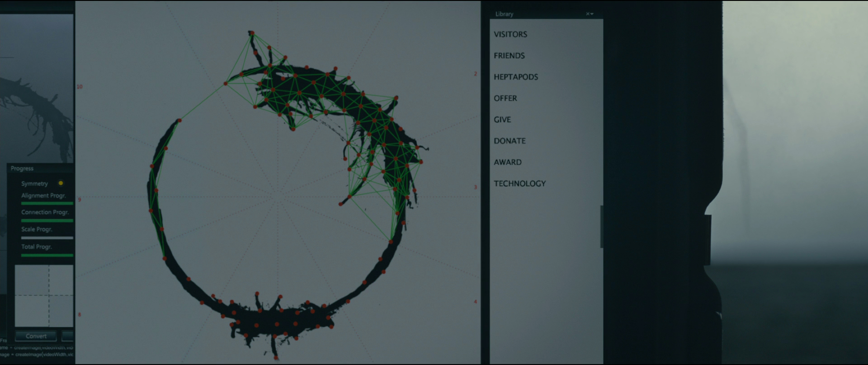Screen dimensions: 868x365
Task: Click the crosshair preview box above Convert
Action: [44, 296]
